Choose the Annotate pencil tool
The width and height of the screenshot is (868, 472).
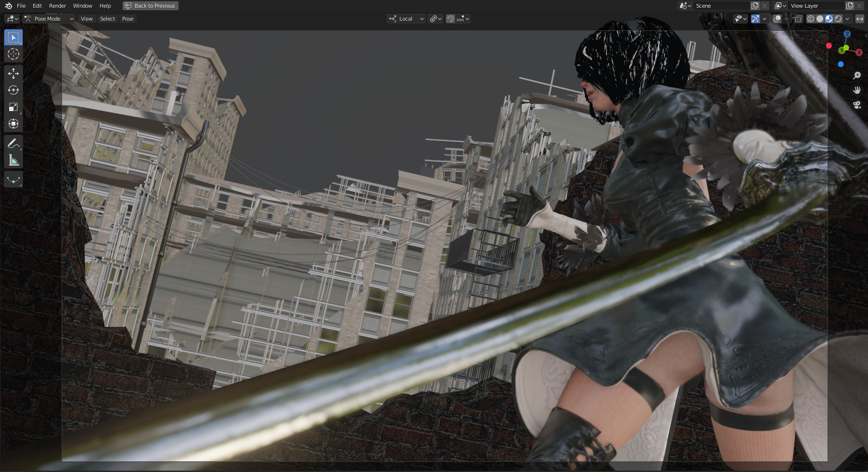click(x=13, y=143)
